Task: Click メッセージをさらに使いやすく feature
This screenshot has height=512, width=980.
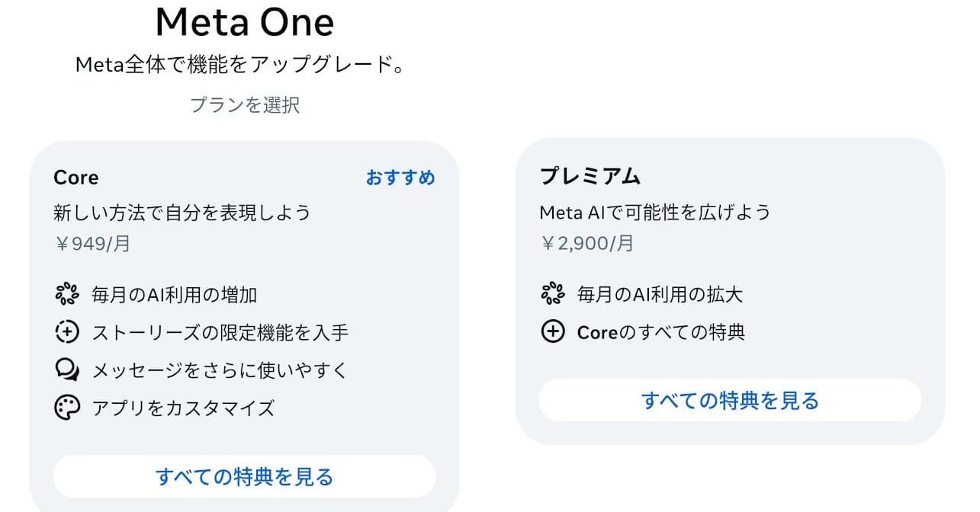Action: (220, 371)
